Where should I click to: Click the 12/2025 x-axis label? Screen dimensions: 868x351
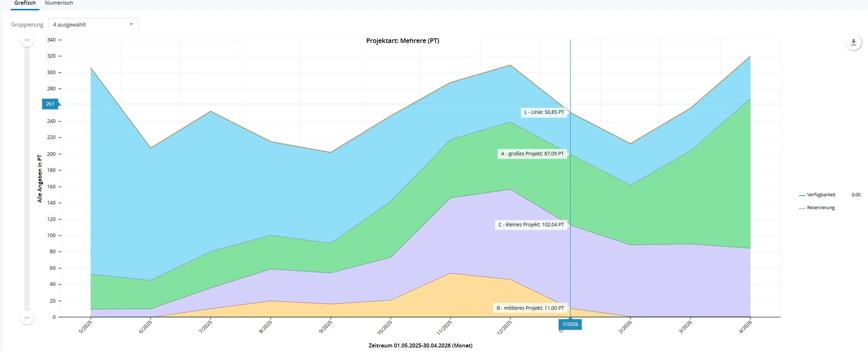tap(504, 327)
